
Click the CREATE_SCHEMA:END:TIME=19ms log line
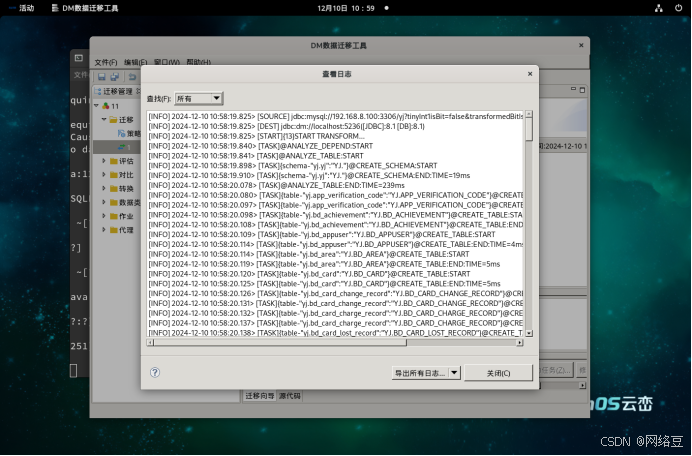point(309,175)
